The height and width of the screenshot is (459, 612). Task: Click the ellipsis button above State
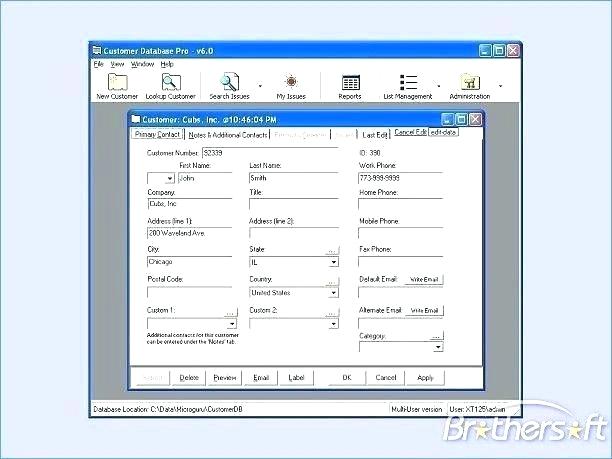coord(333,250)
